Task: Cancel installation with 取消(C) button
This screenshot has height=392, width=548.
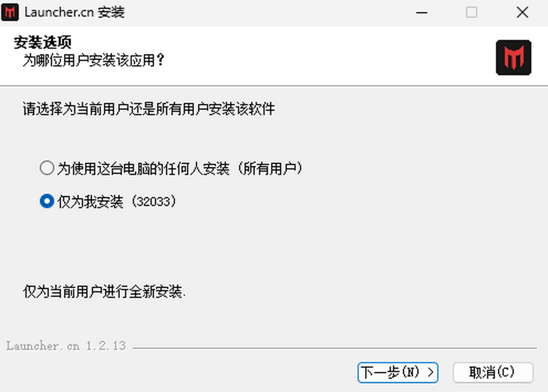Action: click(493, 372)
